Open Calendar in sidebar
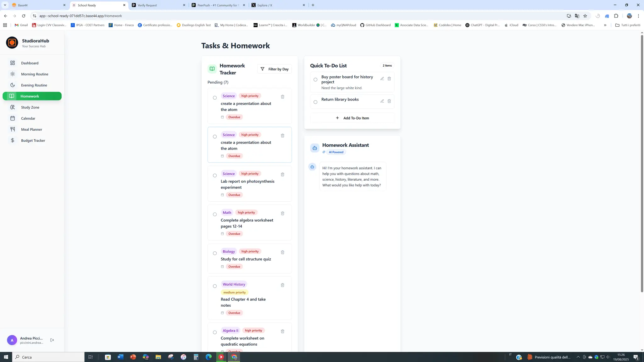The width and height of the screenshot is (644, 362). click(x=32, y=118)
